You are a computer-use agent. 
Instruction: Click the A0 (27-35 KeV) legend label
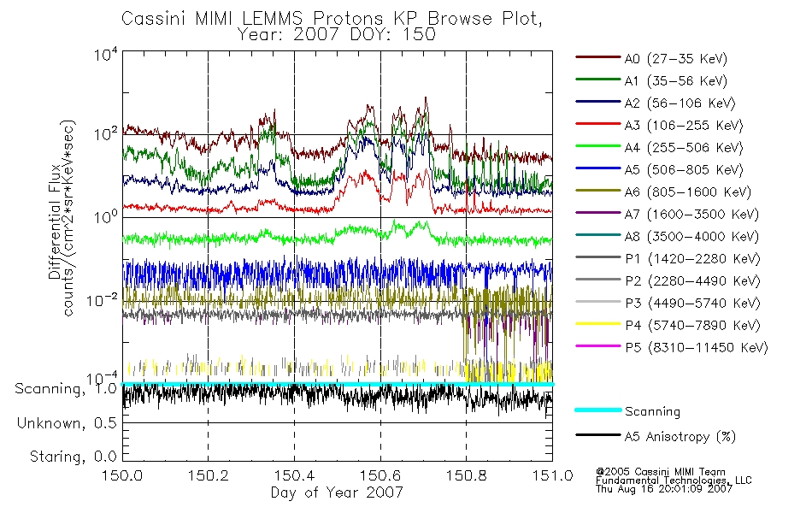[x=676, y=58]
